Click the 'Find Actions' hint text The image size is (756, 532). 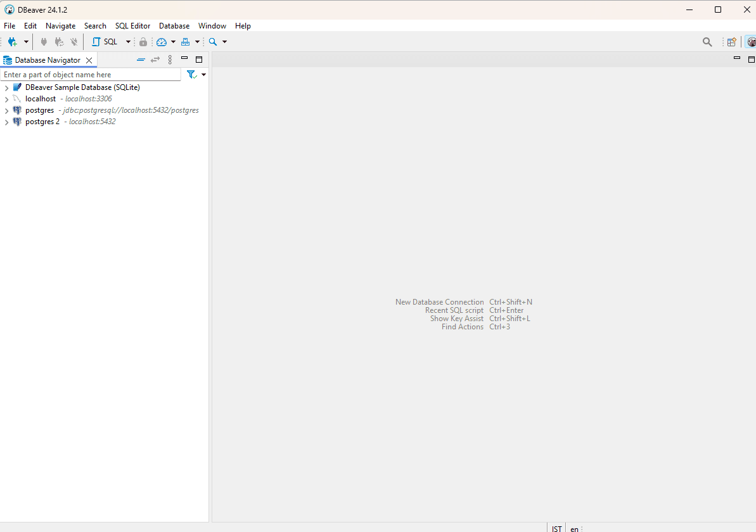463,327
